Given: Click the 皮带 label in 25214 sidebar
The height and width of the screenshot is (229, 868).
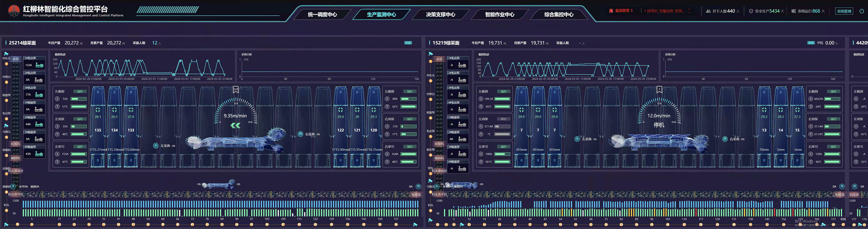Looking at the screenshot, I should [x=16, y=59].
